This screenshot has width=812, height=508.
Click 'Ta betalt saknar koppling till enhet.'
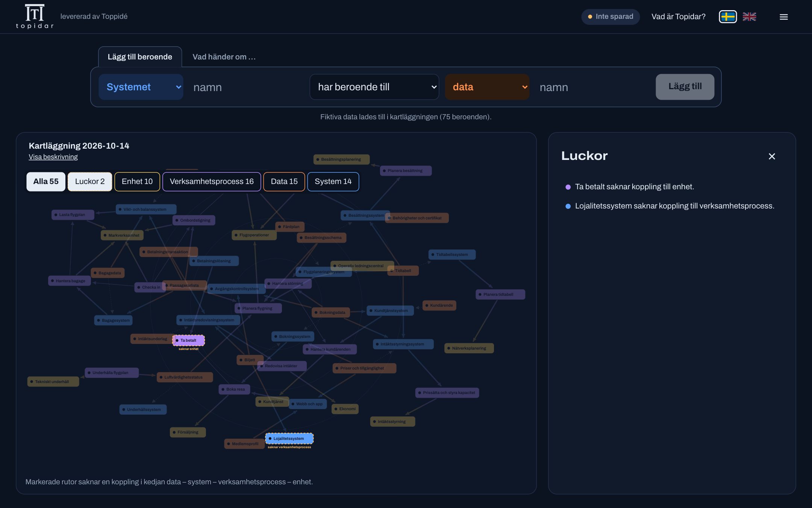[x=635, y=187]
